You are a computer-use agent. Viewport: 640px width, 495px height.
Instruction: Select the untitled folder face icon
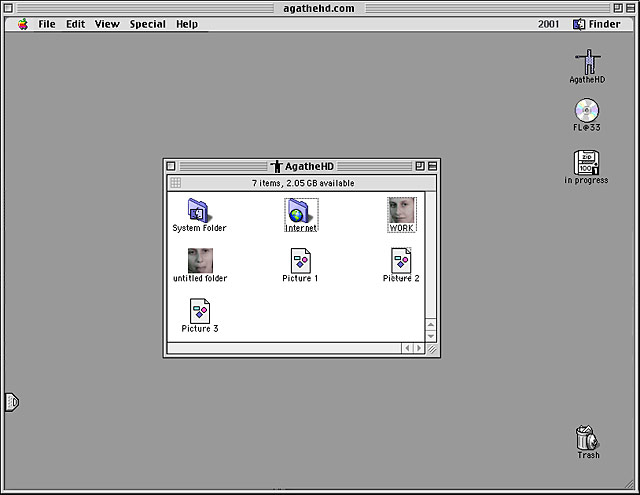[200, 260]
